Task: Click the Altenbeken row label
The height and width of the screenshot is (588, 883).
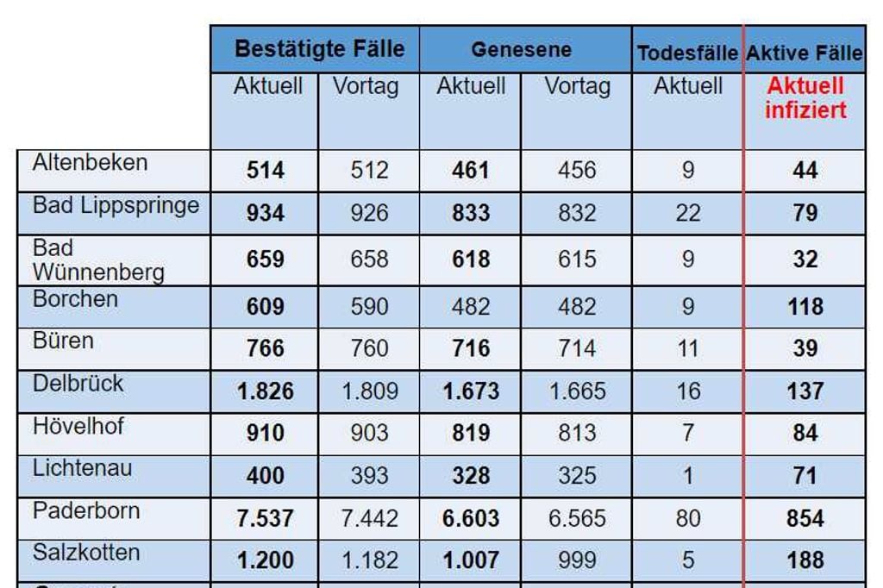Action: point(91,163)
